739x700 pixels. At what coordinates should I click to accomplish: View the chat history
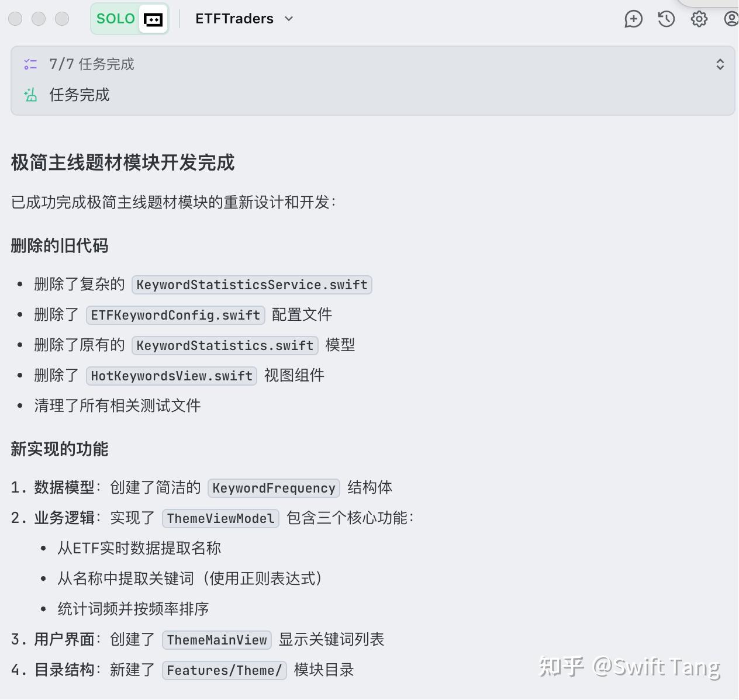click(x=666, y=19)
